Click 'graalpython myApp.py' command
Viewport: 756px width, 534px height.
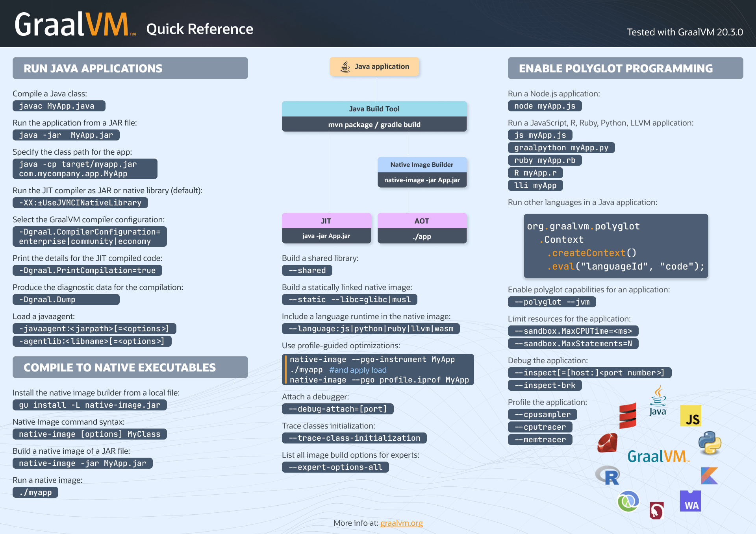coord(561,148)
